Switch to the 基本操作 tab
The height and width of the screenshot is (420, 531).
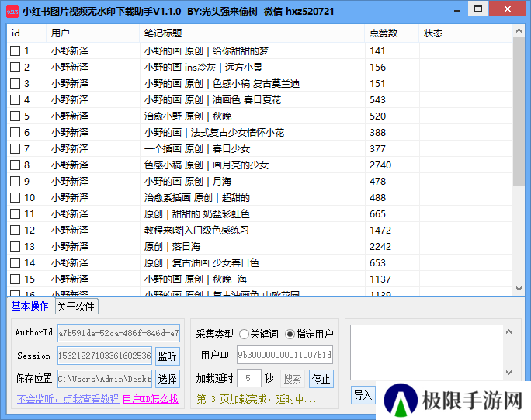tap(29, 306)
